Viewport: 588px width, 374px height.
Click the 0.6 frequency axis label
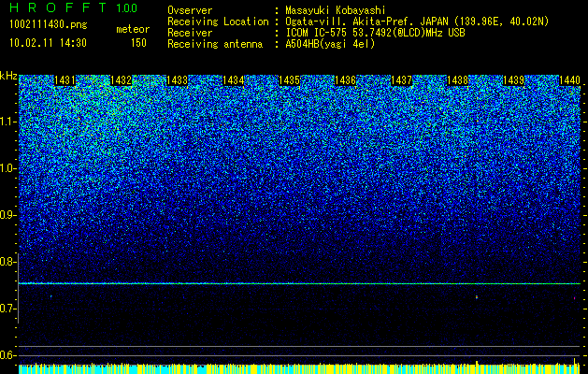(x=7, y=355)
